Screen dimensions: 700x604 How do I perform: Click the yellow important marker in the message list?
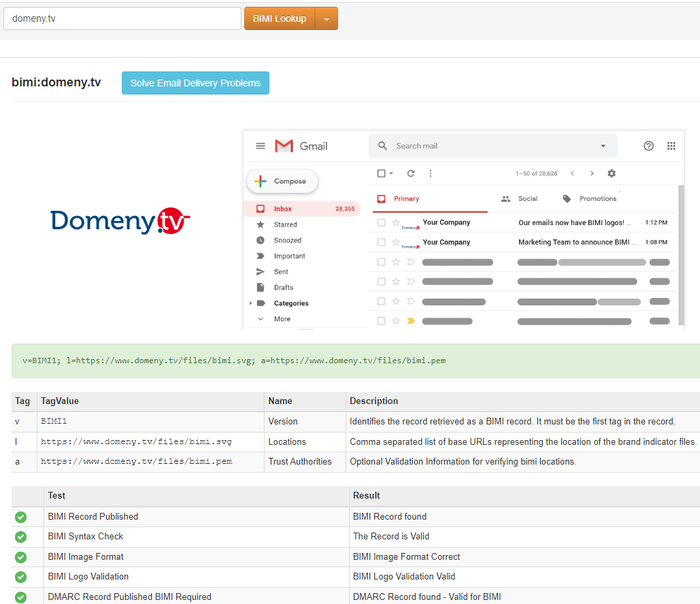click(x=411, y=321)
